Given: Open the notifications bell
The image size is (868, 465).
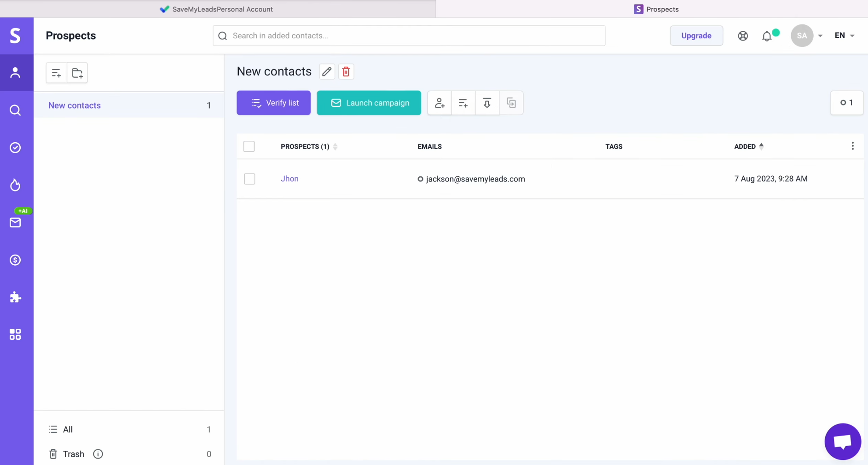Looking at the screenshot, I should click(x=767, y=36).
